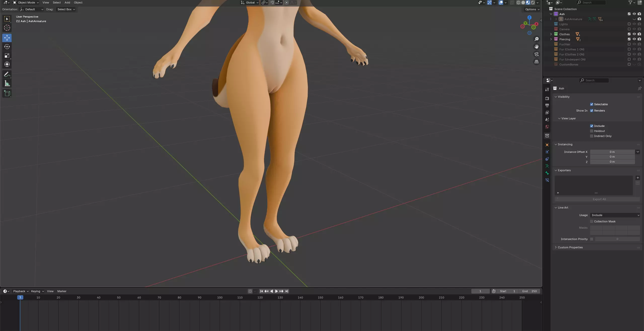
Task: Open the Output properties tab
Action: (x=547, y=105)
